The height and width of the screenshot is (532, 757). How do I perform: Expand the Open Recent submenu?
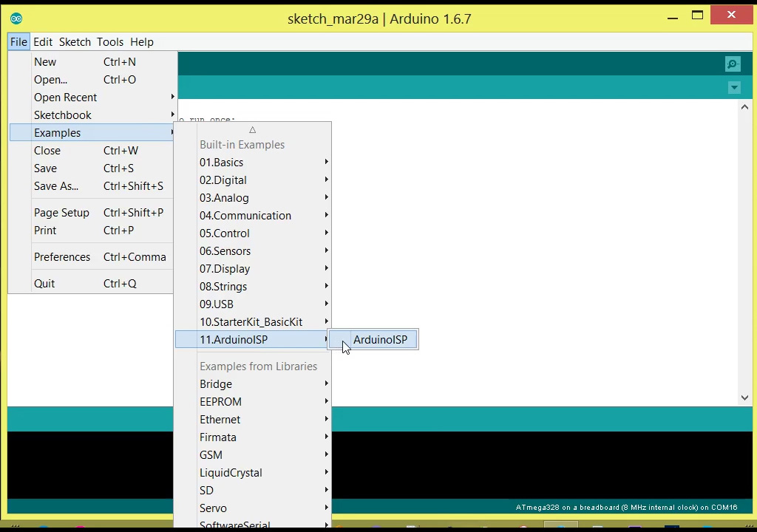65,97
